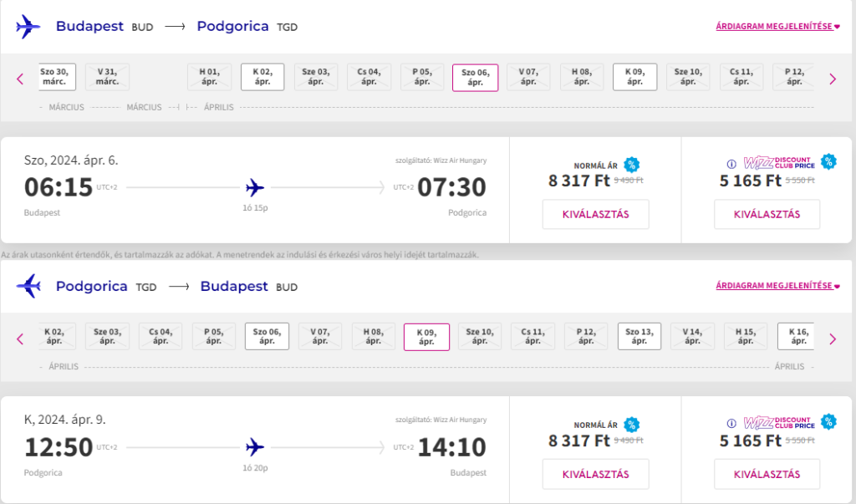Choose return Discount Club Kiválasztás button

click(767, 475)
